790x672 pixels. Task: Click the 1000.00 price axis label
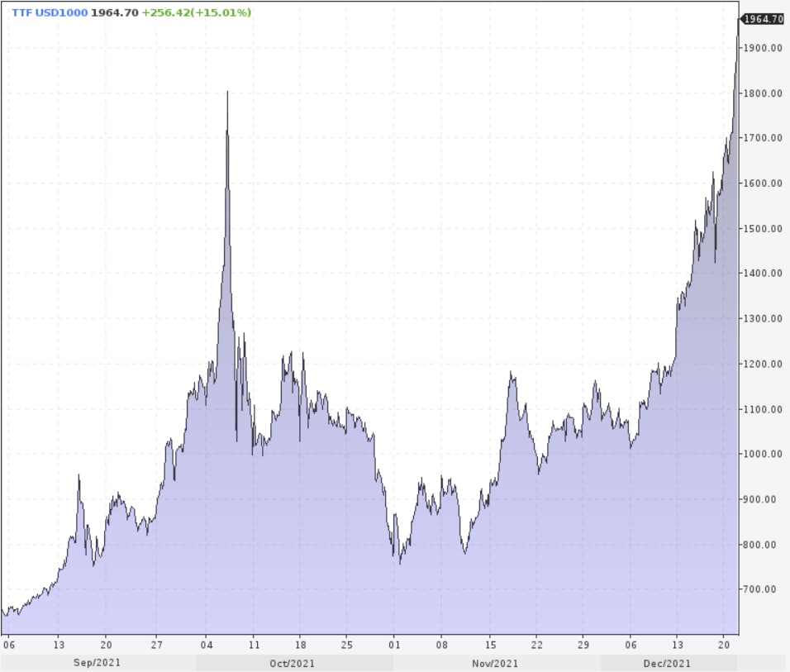764,454
